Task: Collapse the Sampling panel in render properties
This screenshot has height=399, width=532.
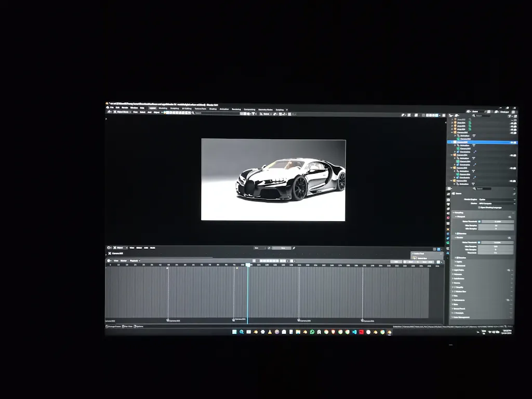Action: coord(459,212)
